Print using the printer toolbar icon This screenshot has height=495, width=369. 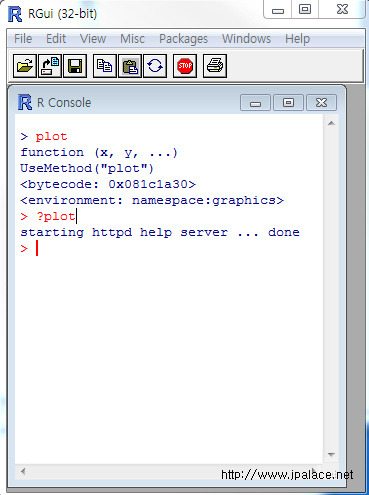coord(215,66)
